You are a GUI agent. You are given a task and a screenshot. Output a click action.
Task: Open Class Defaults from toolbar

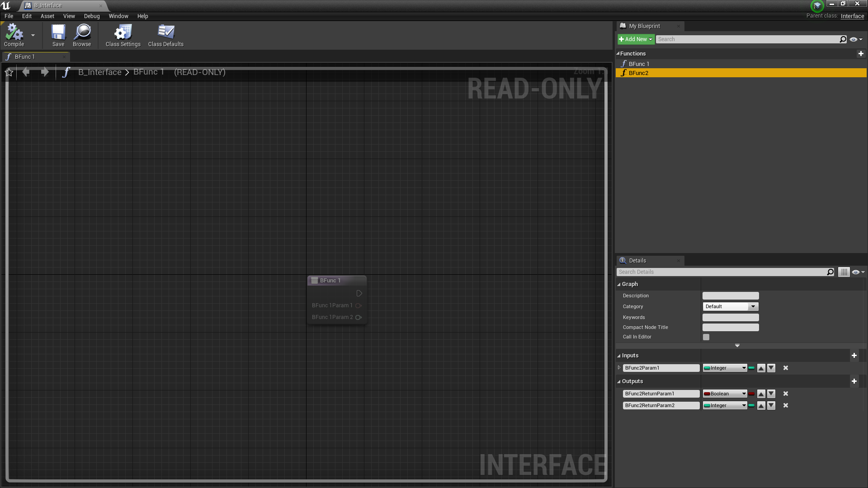[165, 32]
